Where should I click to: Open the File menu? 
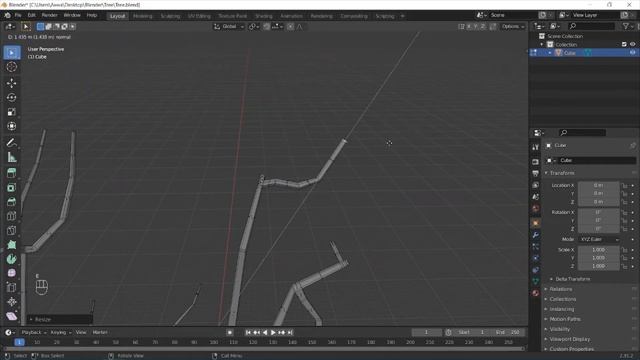click(x=18, y=15)
